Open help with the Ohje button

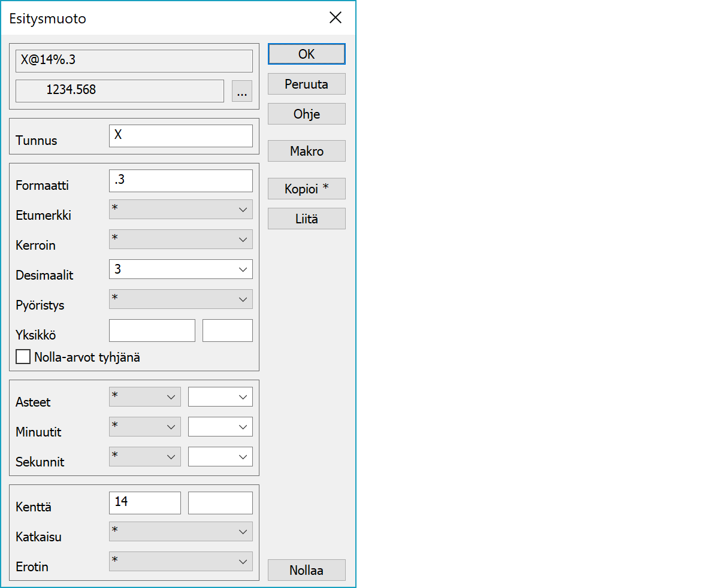306,114
